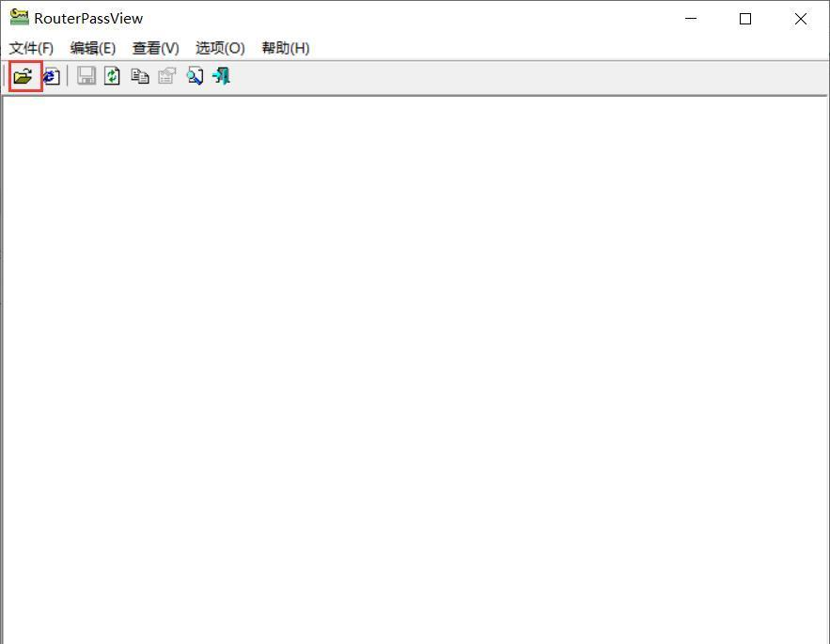Click the blank toolbar space right of Exit icon

point(517,76)
